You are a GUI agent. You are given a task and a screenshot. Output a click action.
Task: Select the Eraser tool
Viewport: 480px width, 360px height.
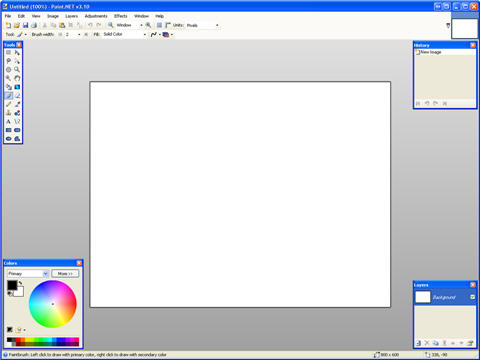[17, 96]
